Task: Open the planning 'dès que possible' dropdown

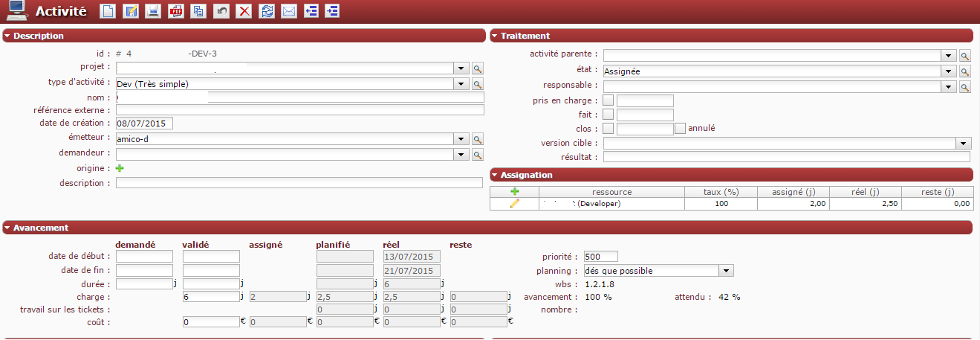Action: coord(727,271)
